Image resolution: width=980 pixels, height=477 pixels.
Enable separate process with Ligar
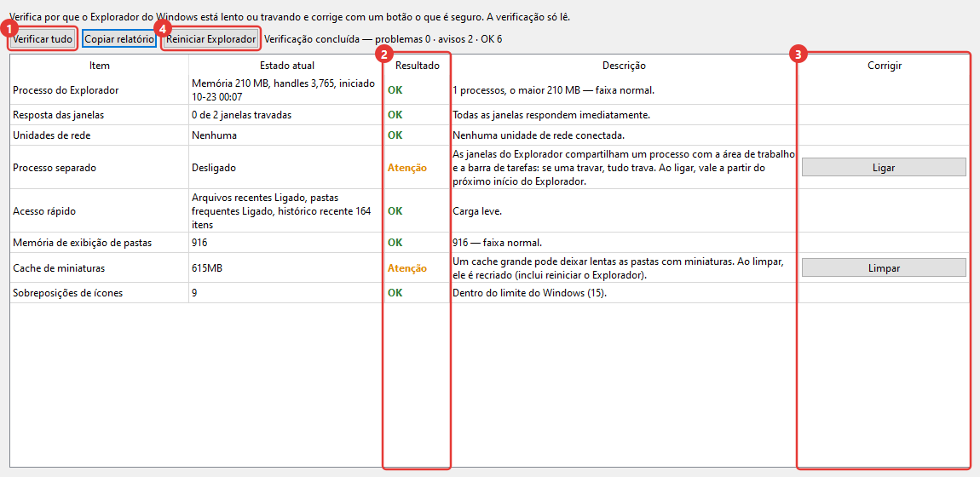coord(884,167)
